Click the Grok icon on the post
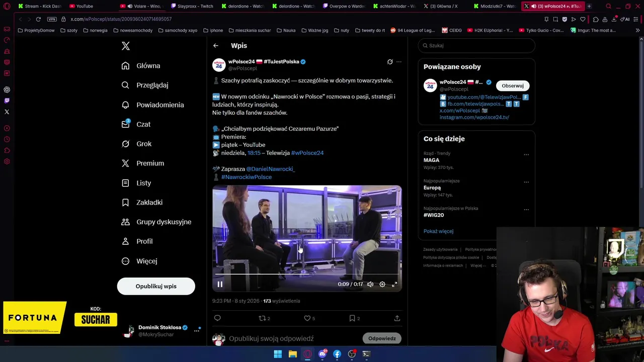This screenshot has height=362, width=644. pyautogui.click(x=390, y=62)
